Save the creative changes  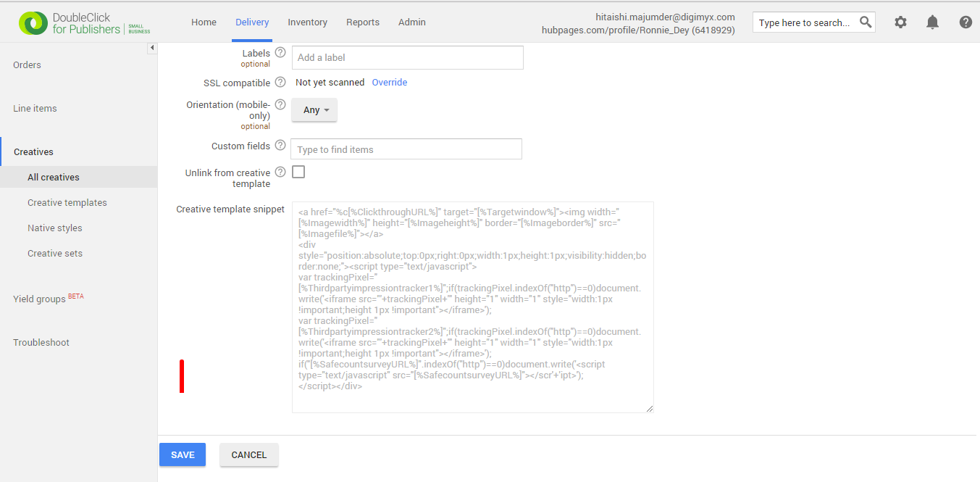coord(182,454)
